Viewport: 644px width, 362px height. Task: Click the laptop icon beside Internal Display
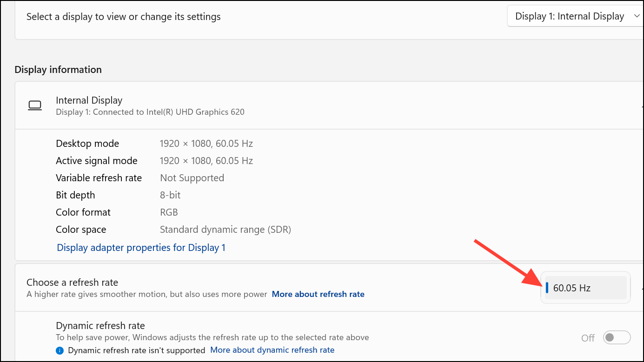pos(35,105)
